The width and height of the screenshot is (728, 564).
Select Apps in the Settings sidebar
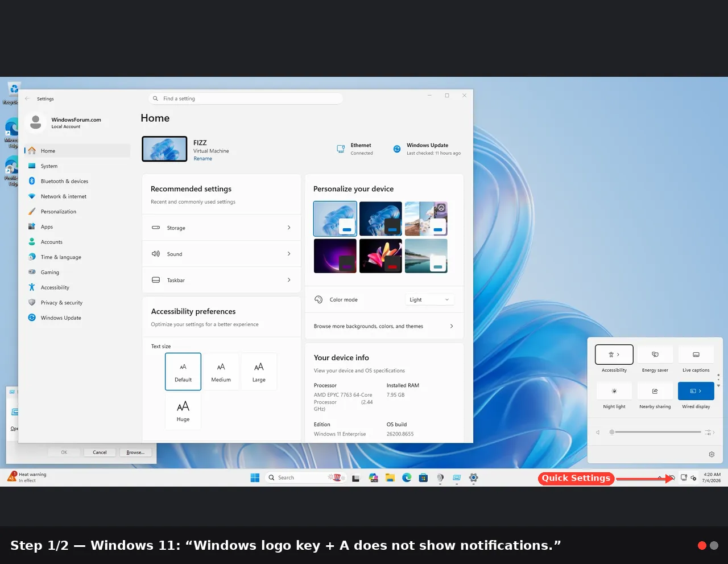click(77, 227)
